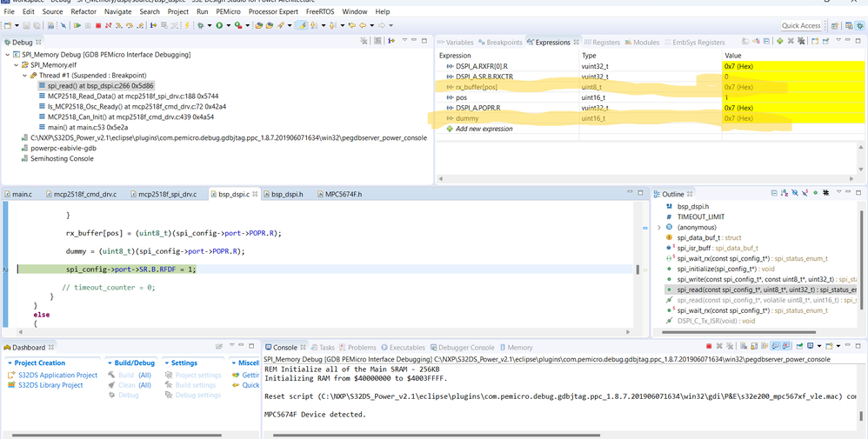The width and height of the screenshot is (868, 439).
Task: Open the Run configurations dropdown arrow
Action: point(229,25)
